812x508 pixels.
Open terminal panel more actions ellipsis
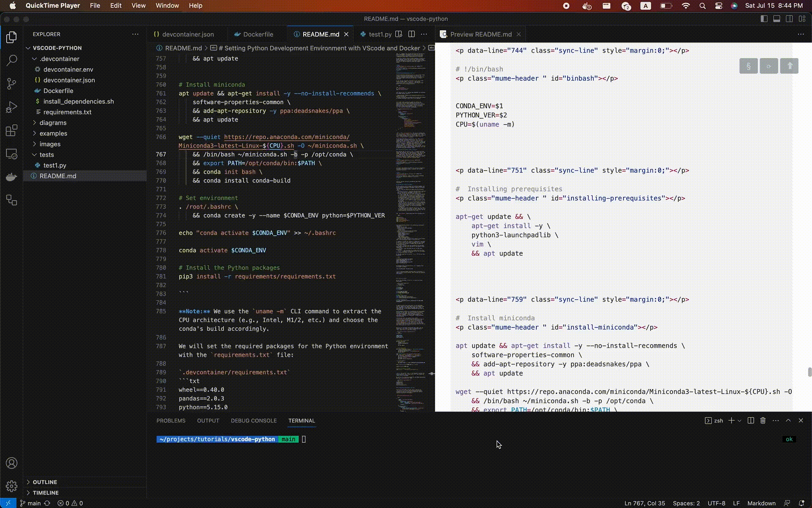(x=776, y=420)
